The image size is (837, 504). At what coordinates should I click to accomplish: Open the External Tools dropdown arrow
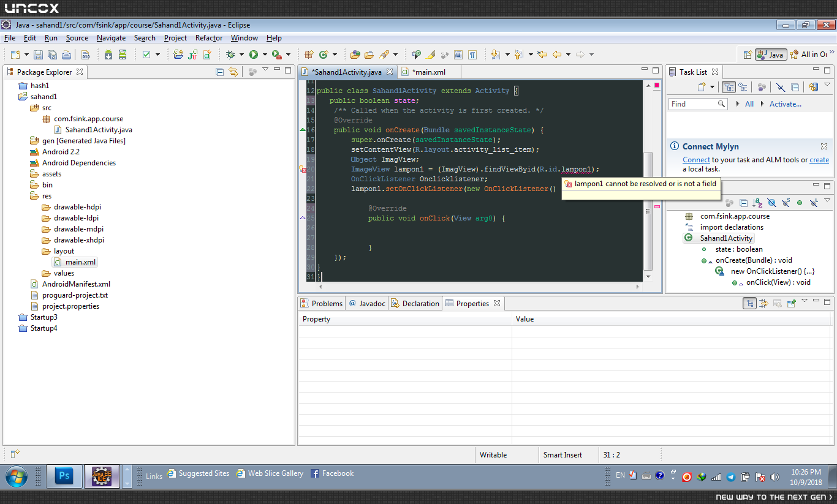288,55
